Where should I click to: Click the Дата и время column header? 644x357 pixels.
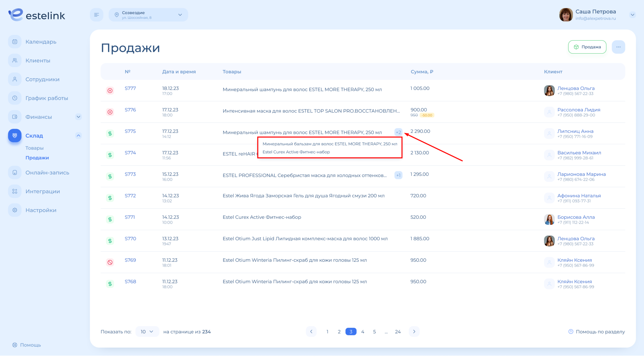pyautogui.click(x=179, y=72)
